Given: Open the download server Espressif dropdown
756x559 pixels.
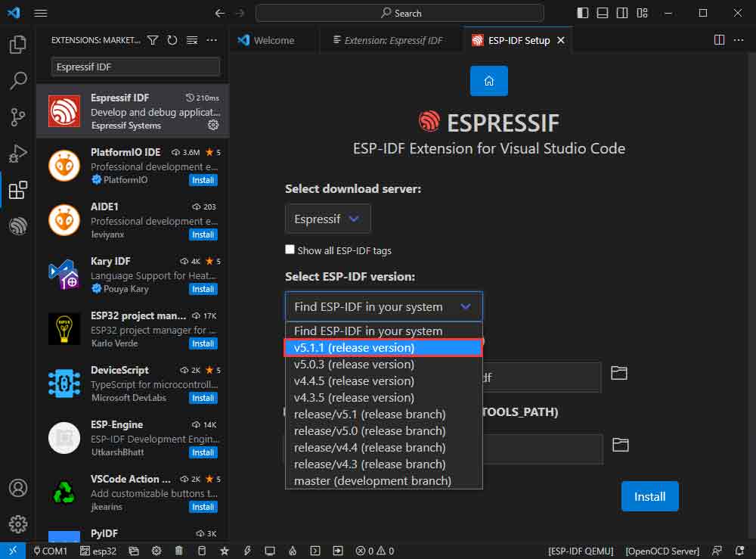Looking at the screenshot, I should coord(328,219).
